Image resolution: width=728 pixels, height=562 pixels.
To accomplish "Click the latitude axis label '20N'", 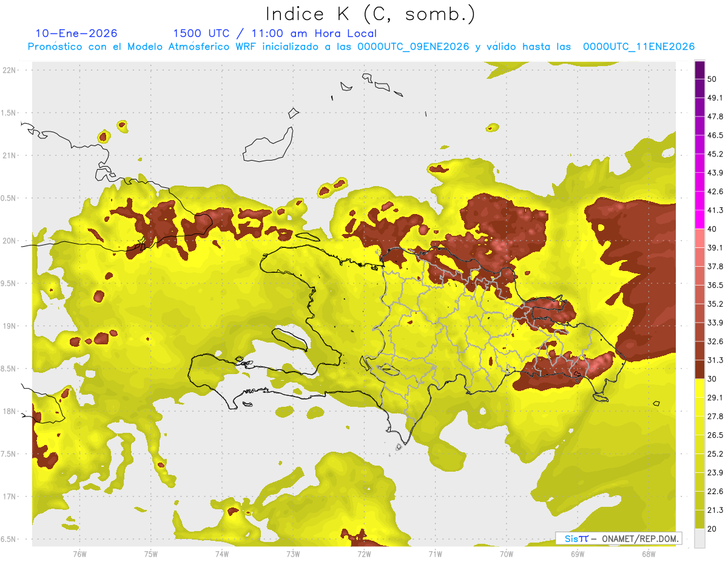I will click(x=10, y=241).
